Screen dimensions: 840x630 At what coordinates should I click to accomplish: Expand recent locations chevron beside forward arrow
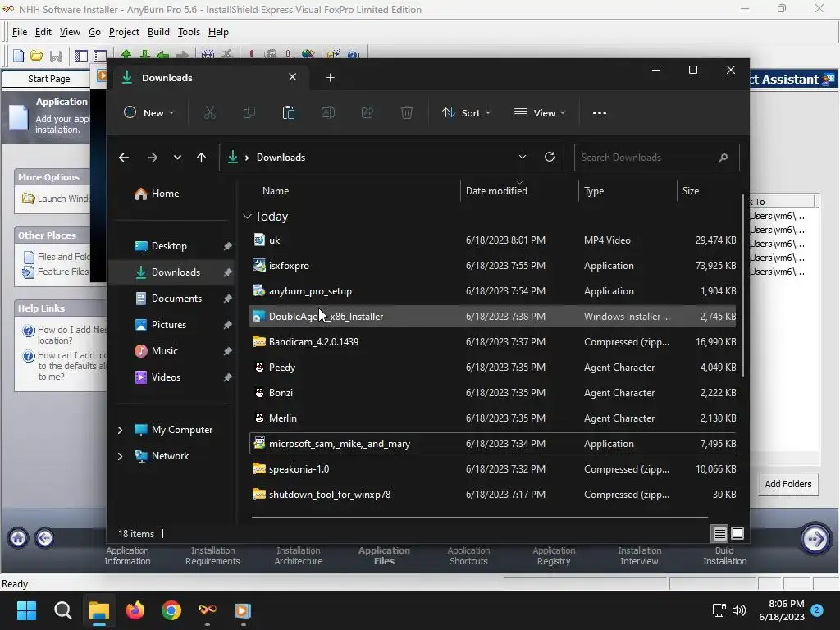coord(177,157)
